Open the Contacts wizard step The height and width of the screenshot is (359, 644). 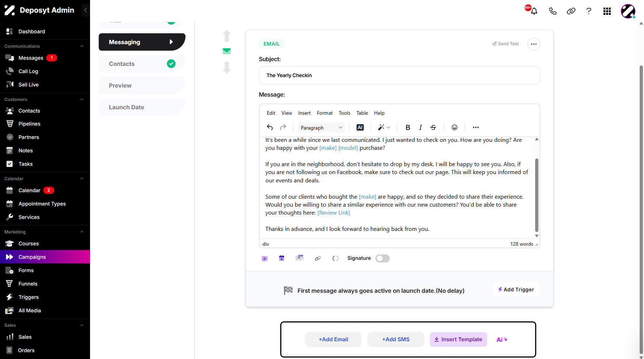[142, 64]
